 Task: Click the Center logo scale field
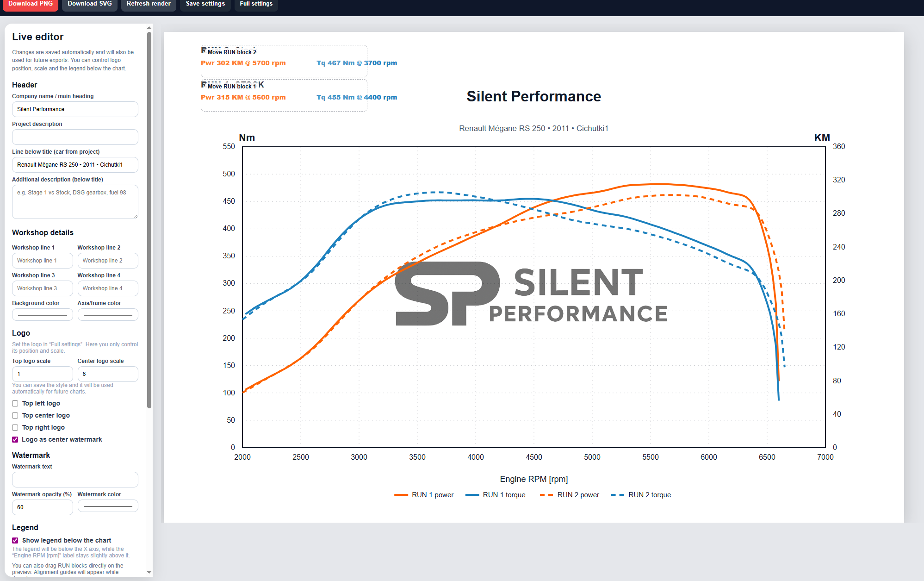(108, 374)
